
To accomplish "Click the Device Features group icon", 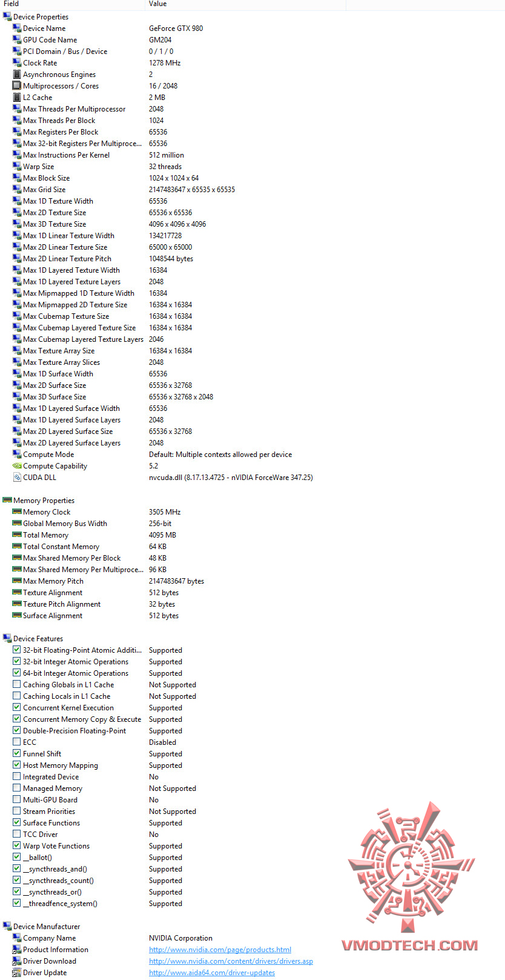I will [7, 638].
